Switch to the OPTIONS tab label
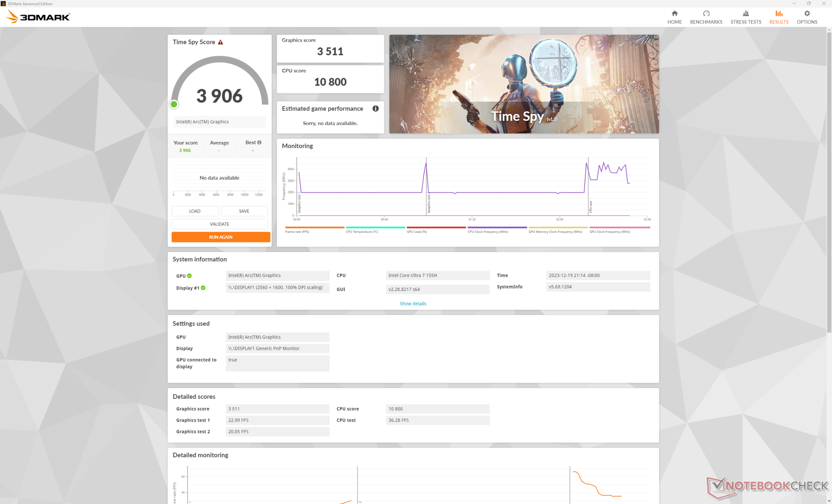Screen dimensions: 832x504 point(807,22)
